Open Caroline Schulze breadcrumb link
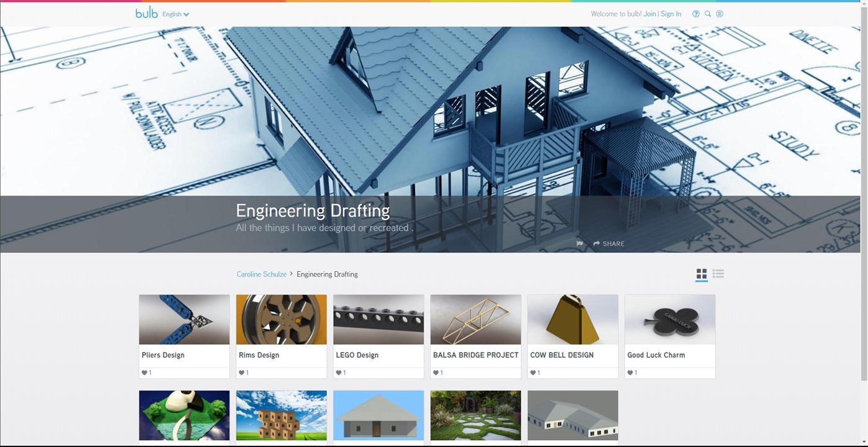This screenshot has width=868, height=447. [x=261, y=274]
